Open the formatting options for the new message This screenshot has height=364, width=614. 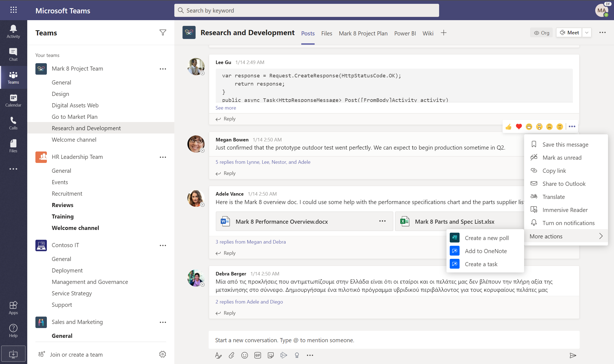(218, 355)
